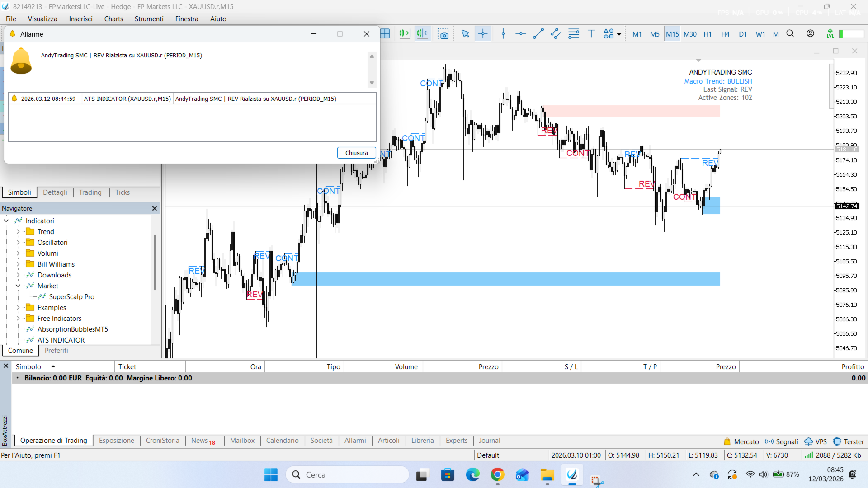Collapse the Market tree node
868x488 pixels.
pyautogui.click(x=18, y=286)
